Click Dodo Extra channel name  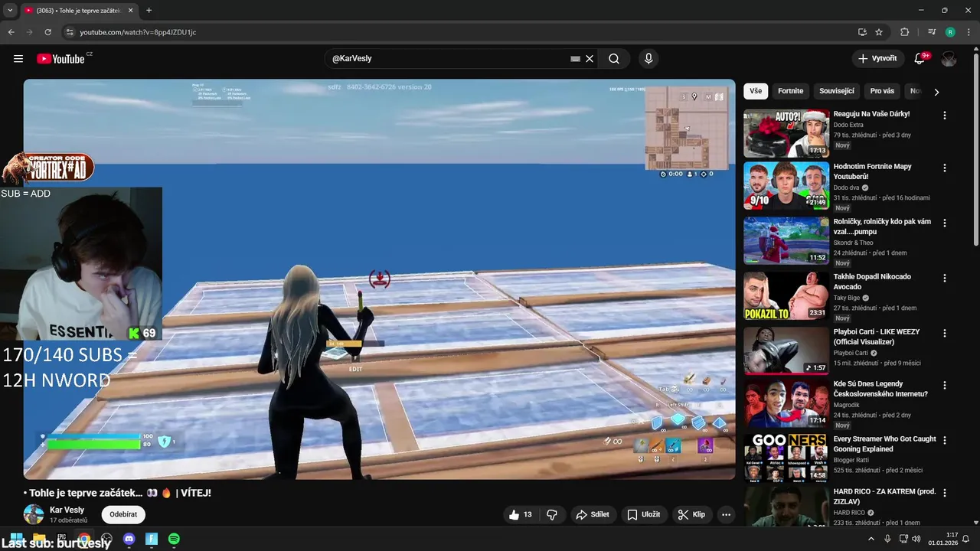click(x=848, y=125)
